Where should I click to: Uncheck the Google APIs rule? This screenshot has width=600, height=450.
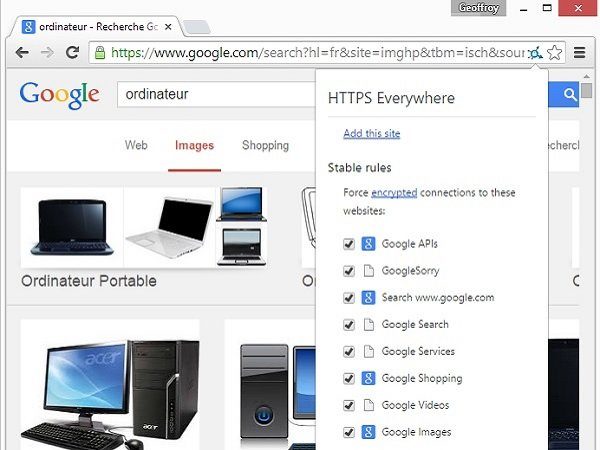click(349, 244)
